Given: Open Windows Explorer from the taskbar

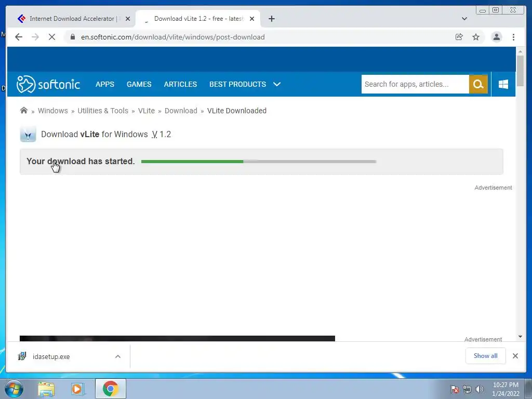Looking at the screenshot, I should coord(46,389).
